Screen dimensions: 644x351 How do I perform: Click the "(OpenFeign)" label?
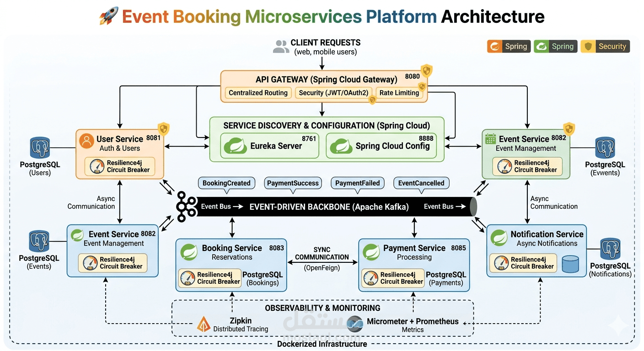(322, 268)
